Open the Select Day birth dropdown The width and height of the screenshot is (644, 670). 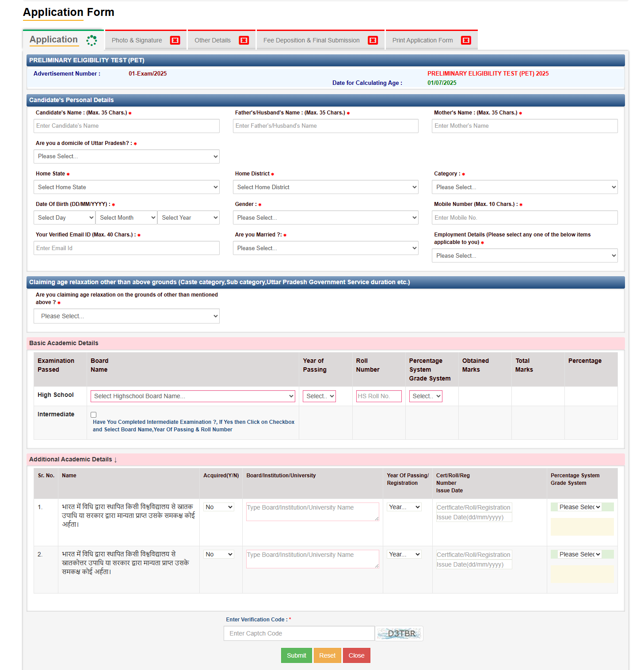click(65, 217)
